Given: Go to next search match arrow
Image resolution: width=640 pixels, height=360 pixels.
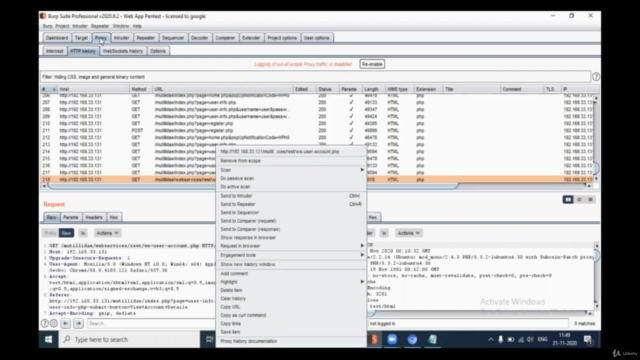Looking at the screenshot, I should 78,323.
